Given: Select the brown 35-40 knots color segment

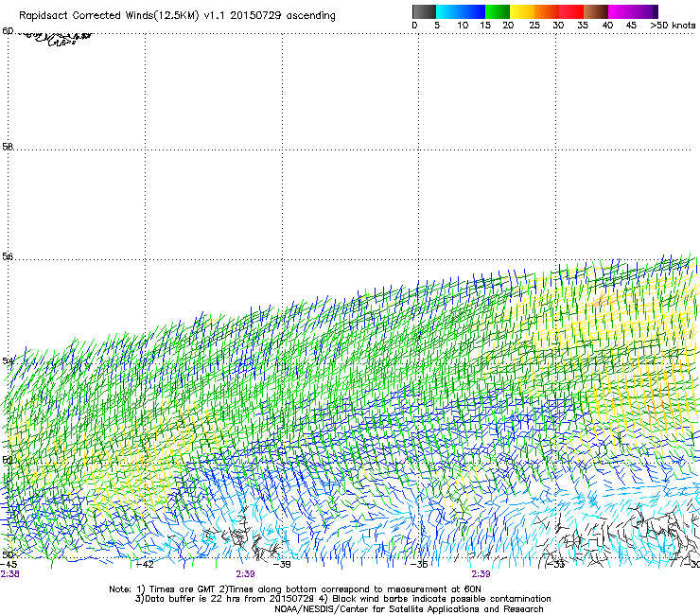Looking at the screenshot, I should point(596,11).
